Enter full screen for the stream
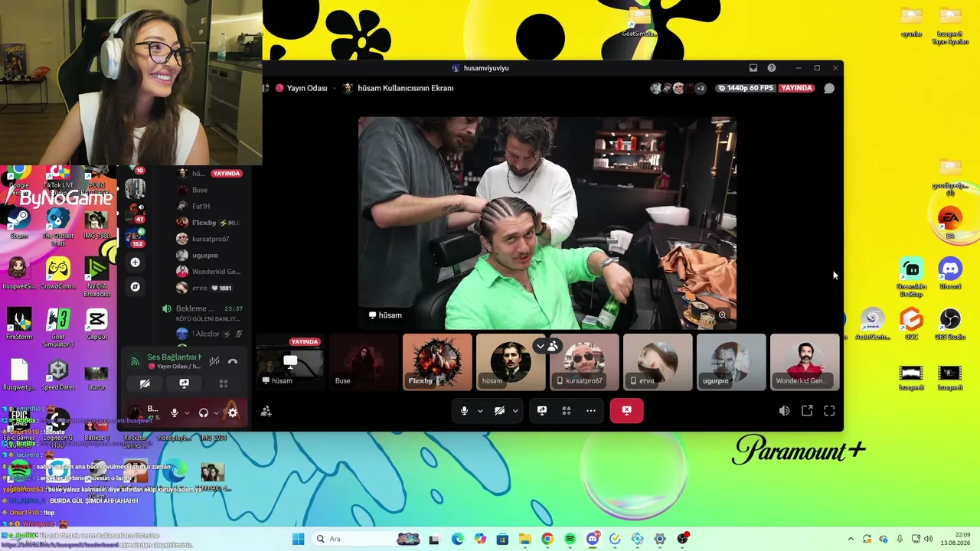Screen dimensions: 980x551 coord(829,411)
